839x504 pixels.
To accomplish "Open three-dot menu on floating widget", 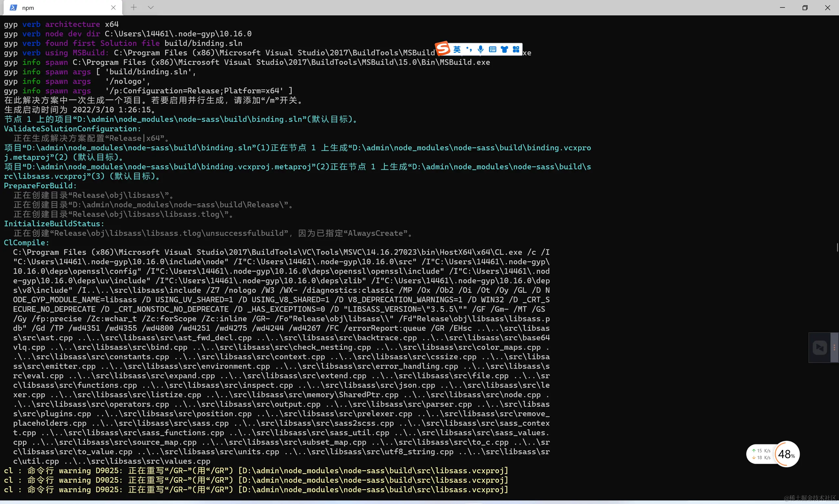I will pos(834,347).
